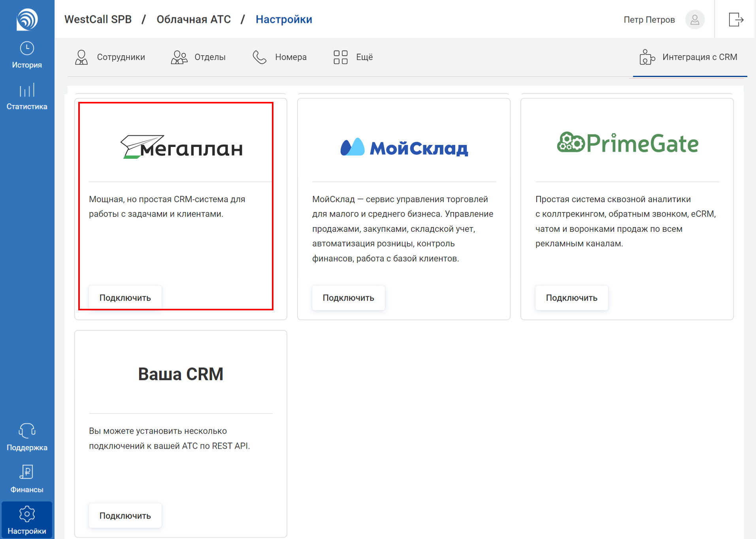Open the Ещё menu tab

click(x=353, y=57)
